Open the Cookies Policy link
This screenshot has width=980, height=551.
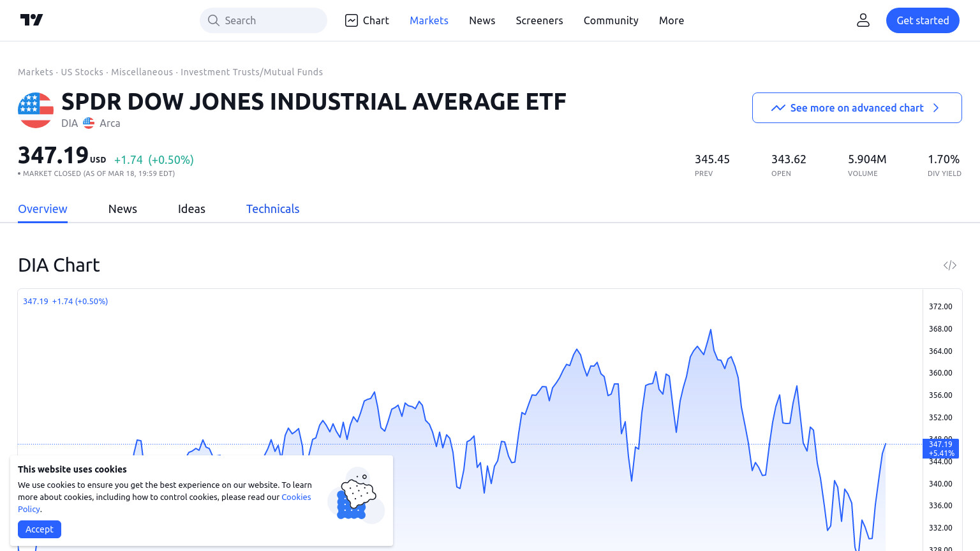tap(296, 497)
